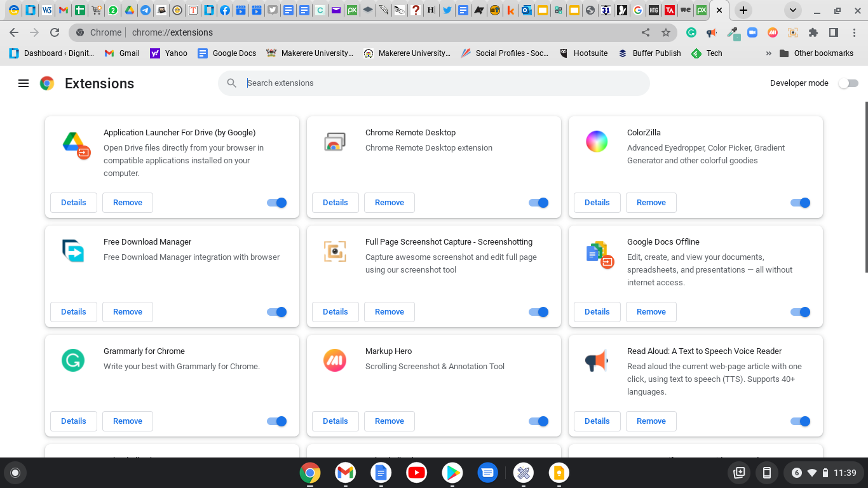868x488 pixels.
Task: Disable Application Launcher For Drive extension
Action: pos(277,203)
